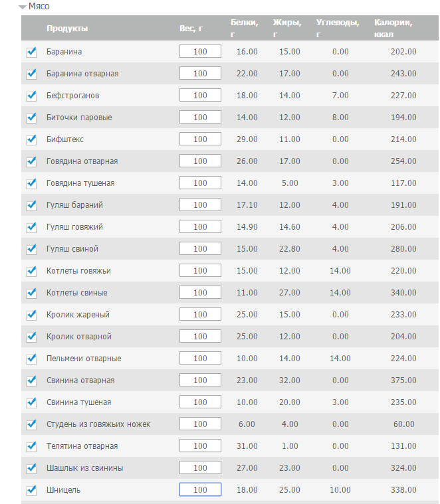Click the weight field for Телятина отварная
Image resolution: width=440 pixels, height=504 pixels.
pyautogui.click(x=200, y=446)
